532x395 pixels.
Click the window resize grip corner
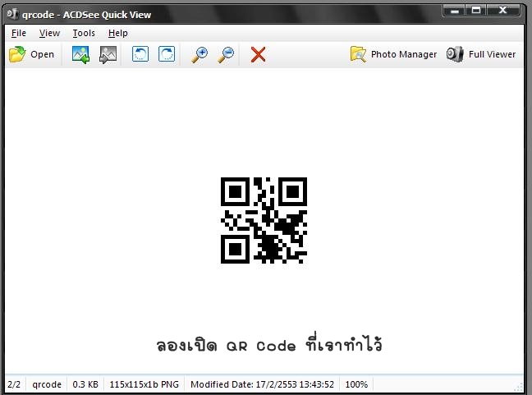tap(519, 387)
